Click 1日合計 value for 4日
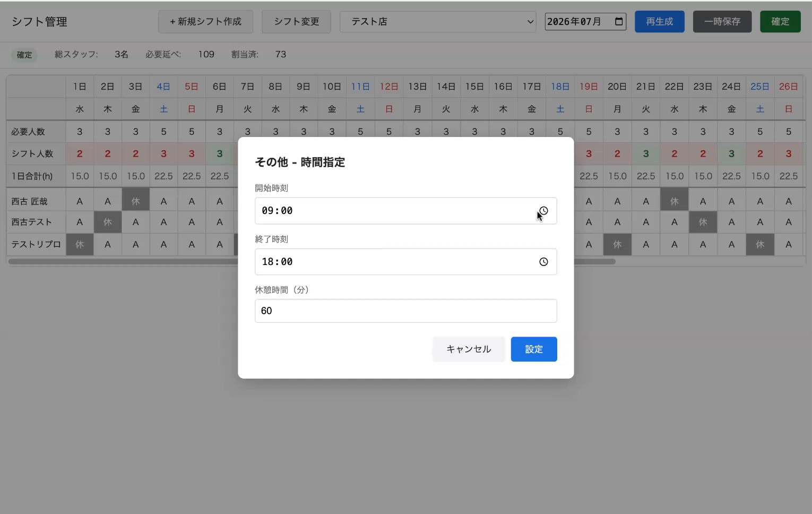 (x=163, y=176)
